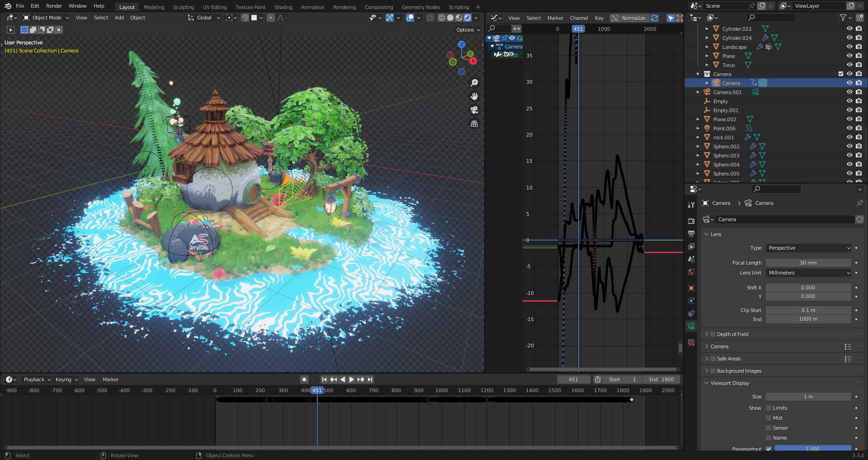The height and width of the screenshot is (460, 868).
Task: Toggle camera view icon in viewport
Action: point(474,110)
